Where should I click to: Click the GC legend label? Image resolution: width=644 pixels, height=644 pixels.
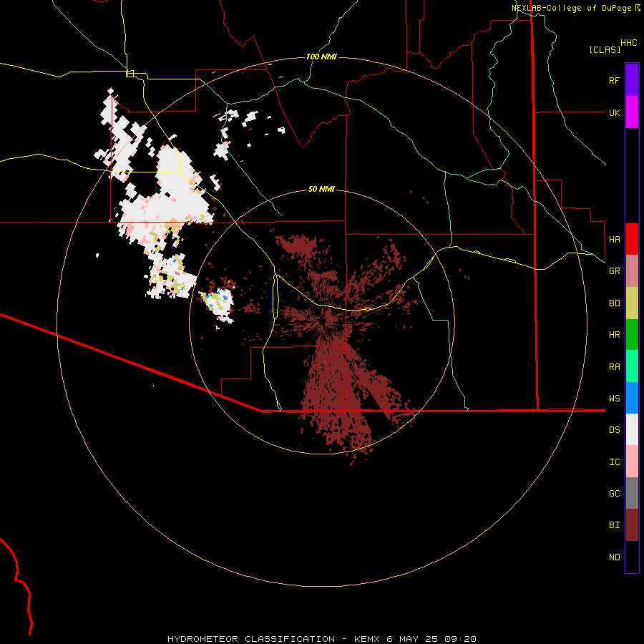click(614, 494)
